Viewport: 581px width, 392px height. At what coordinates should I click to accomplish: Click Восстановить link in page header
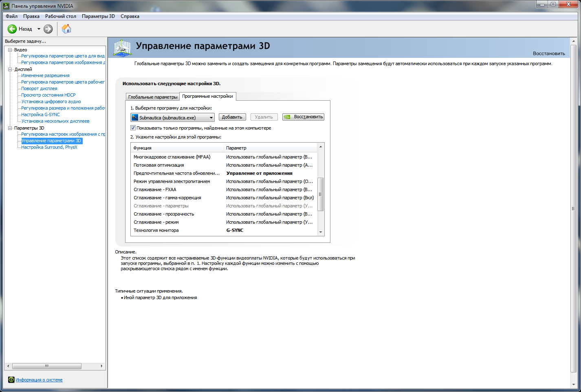[549, 53]
